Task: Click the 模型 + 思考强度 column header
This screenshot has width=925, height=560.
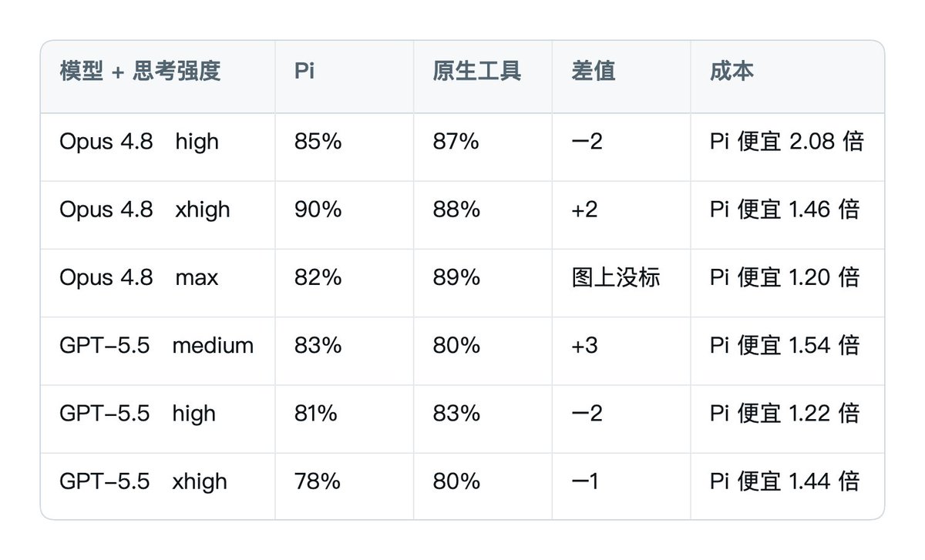Action: tap(140, 72)
